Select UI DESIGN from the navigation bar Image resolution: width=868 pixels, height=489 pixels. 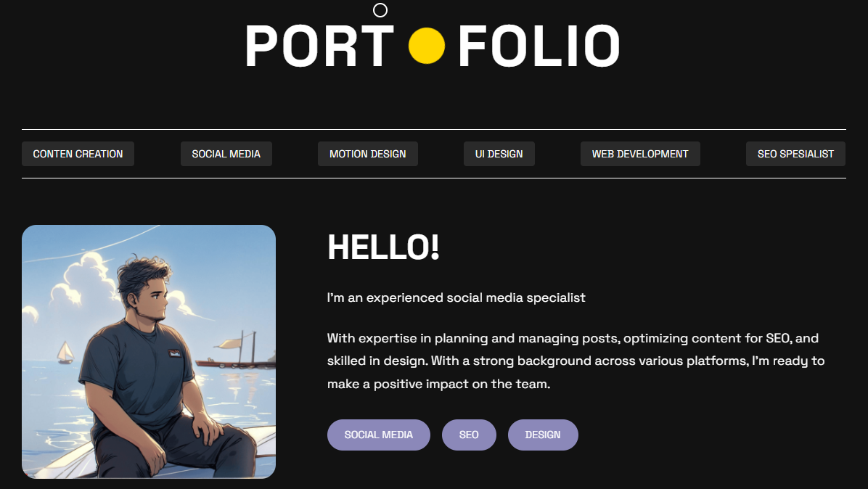click(x=499, y=153)
